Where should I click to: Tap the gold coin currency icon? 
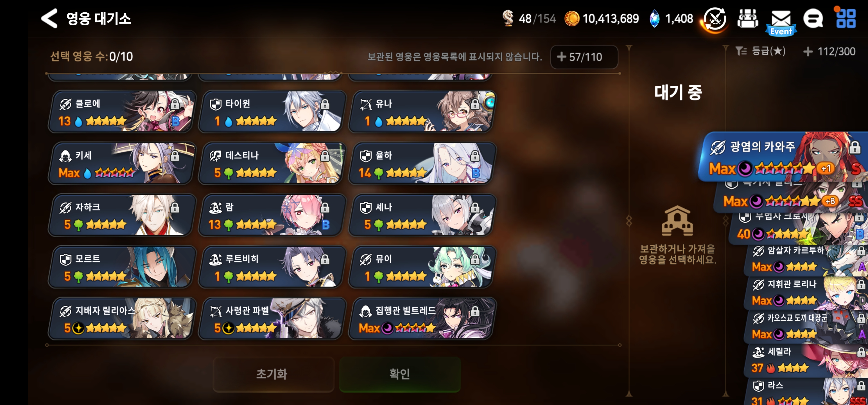[571, 19]
